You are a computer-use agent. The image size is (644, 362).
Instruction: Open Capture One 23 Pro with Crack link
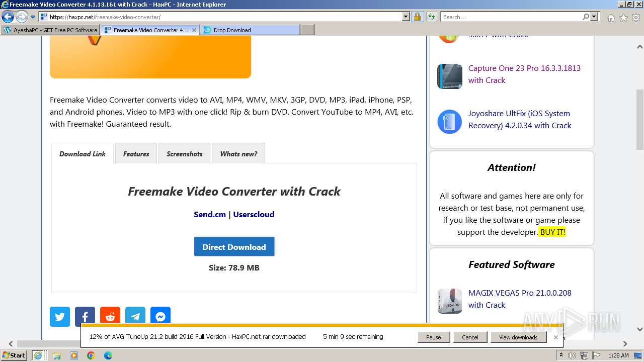coord(524,74)
